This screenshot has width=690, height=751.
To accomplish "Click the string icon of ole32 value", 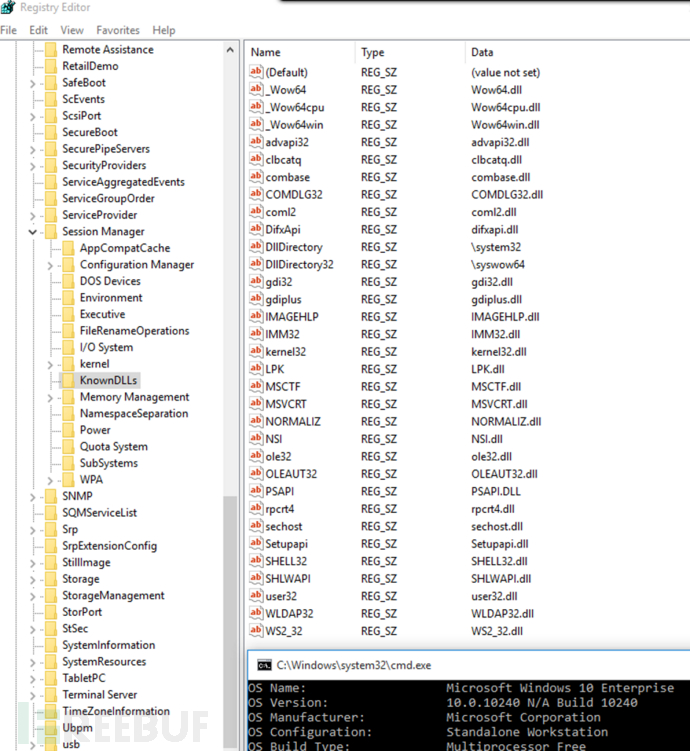I will 256,456.
